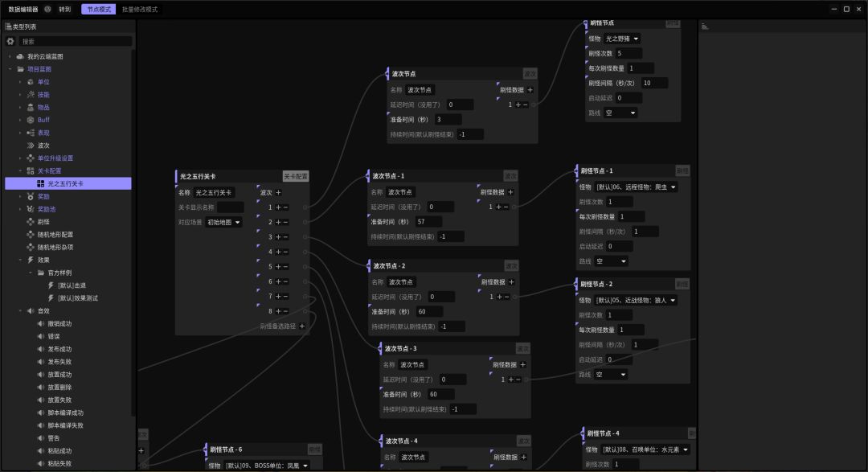Click the 名称 field in 光之五行关卡 node
This screenshot has width=868, height=472.
tap(214, 192)
